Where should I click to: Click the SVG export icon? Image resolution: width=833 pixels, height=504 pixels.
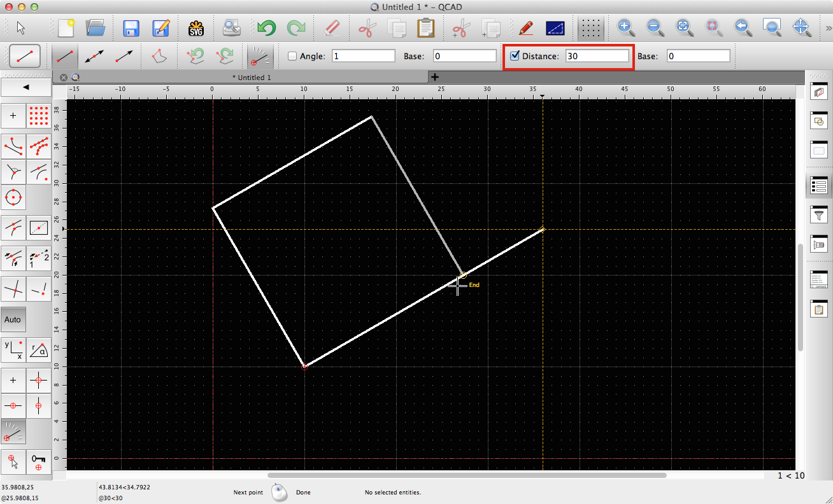point(196,28)
